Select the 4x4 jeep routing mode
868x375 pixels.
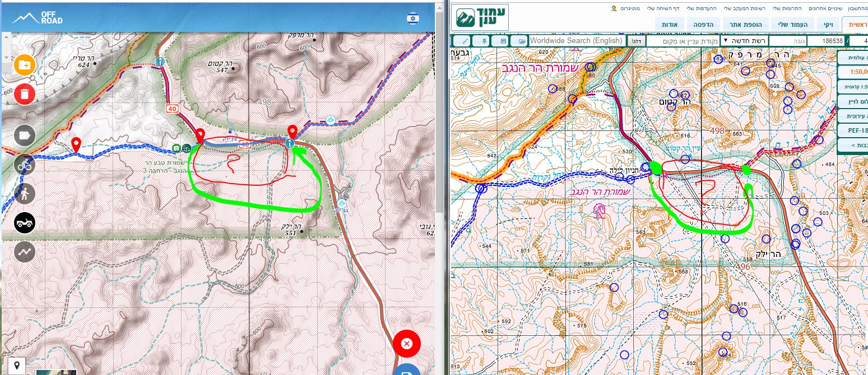pyautogui.click(x=25, y=223)
